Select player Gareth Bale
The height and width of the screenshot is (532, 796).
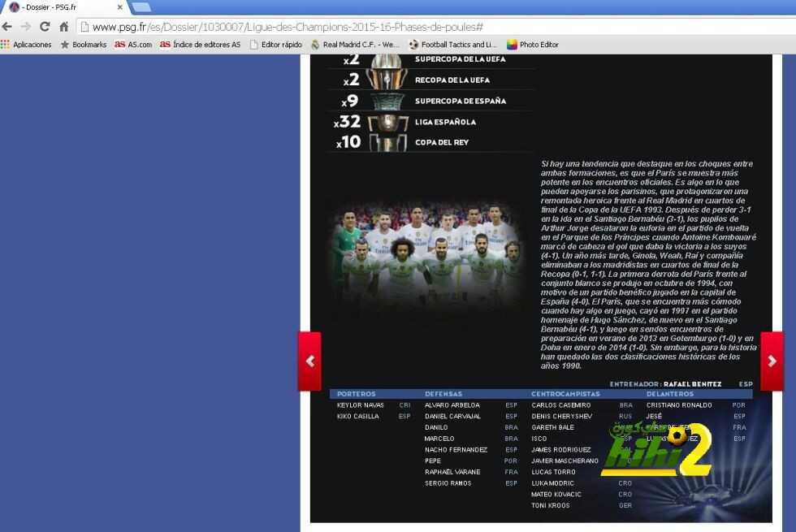(x=553, y=427)
